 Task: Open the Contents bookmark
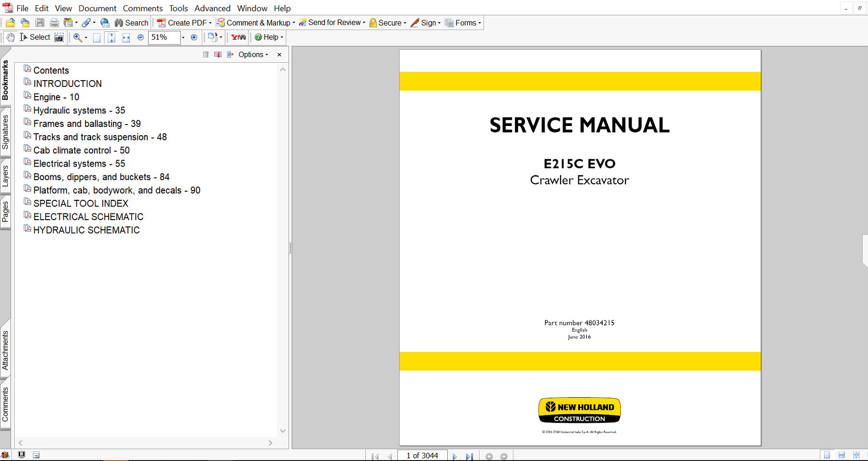[x=51, y=70]
